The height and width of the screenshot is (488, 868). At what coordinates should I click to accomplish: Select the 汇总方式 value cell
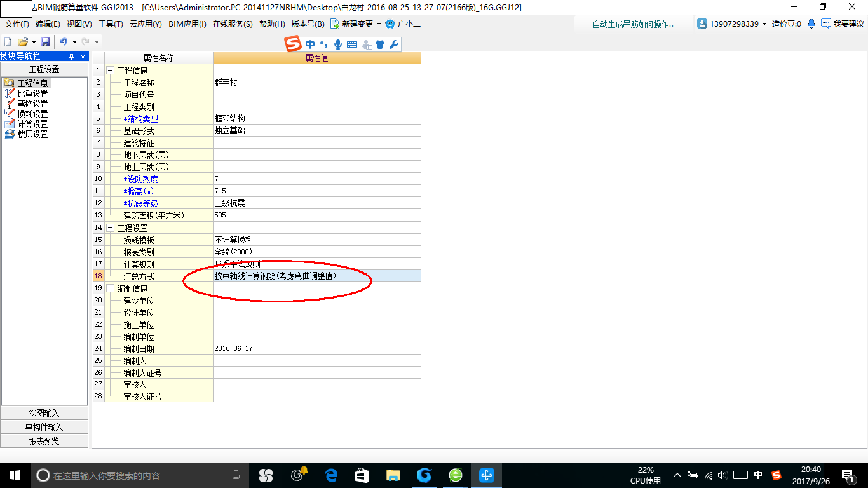(x=316, y=276)
